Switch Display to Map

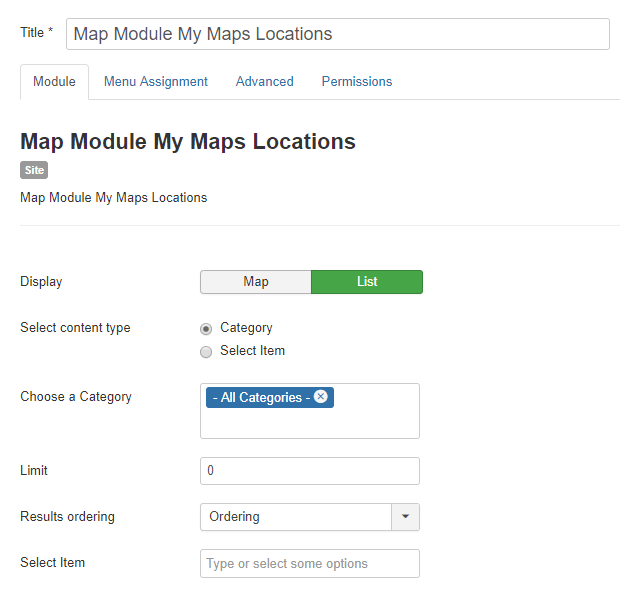pyautogui.click(x=256, y=282)
